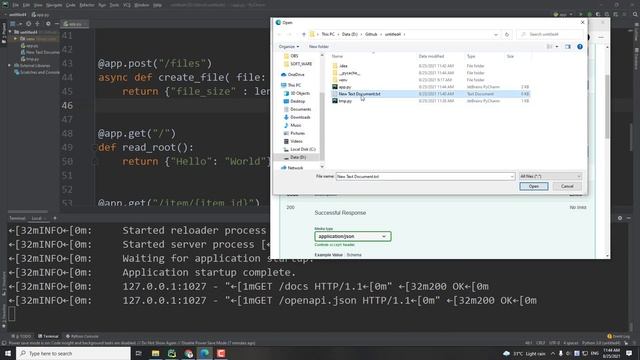
Task: Add new terminal session with plus icon
Action: tap(55, 218)
